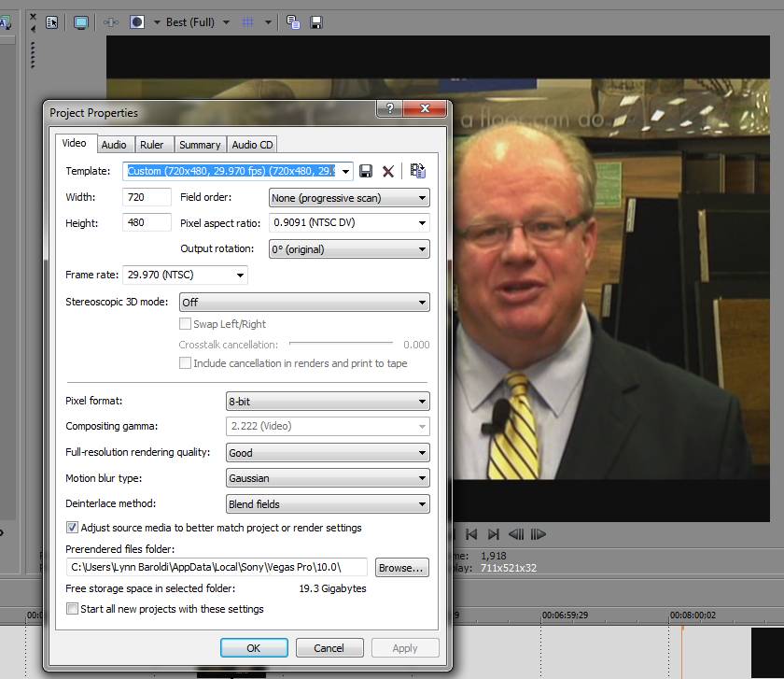Open Project Video Properties icon in preview toolbar
This screenshot has width=784, height=679.
tap(51, 22)
